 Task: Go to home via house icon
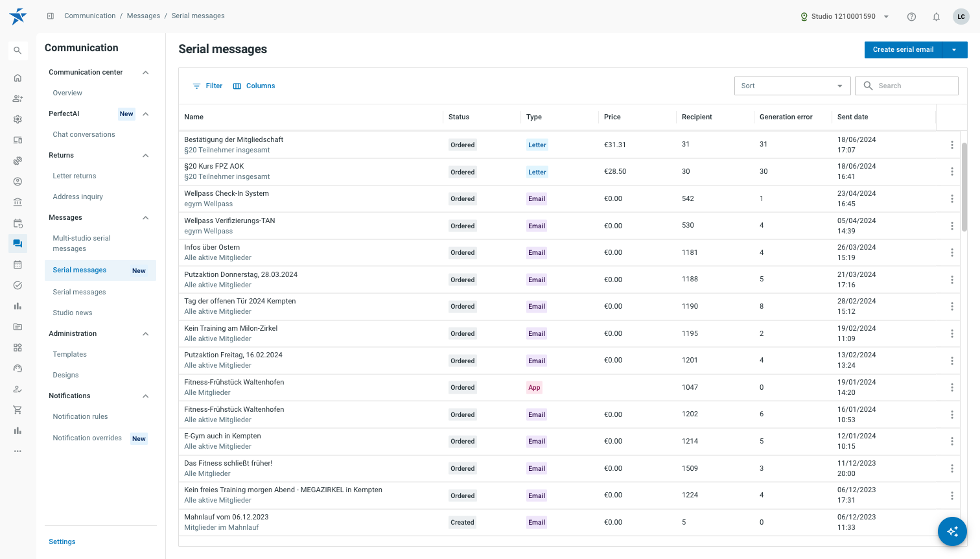(x=17, y=78)
